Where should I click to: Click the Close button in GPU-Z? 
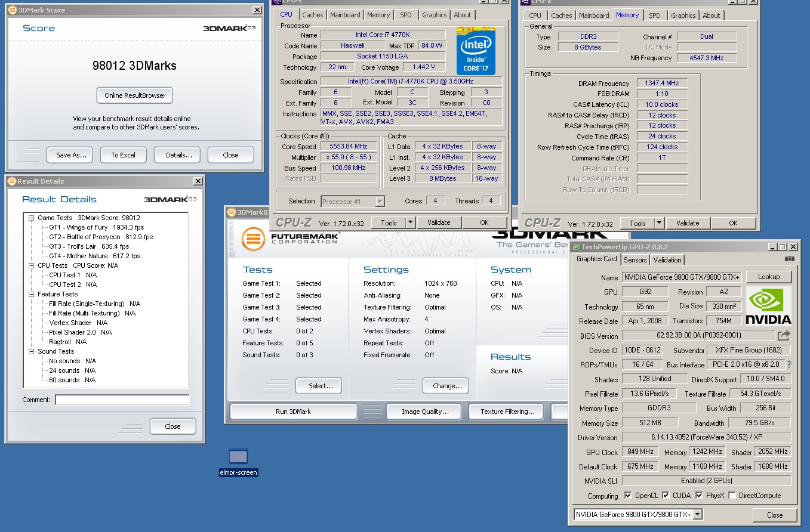(x=775, y=515)
